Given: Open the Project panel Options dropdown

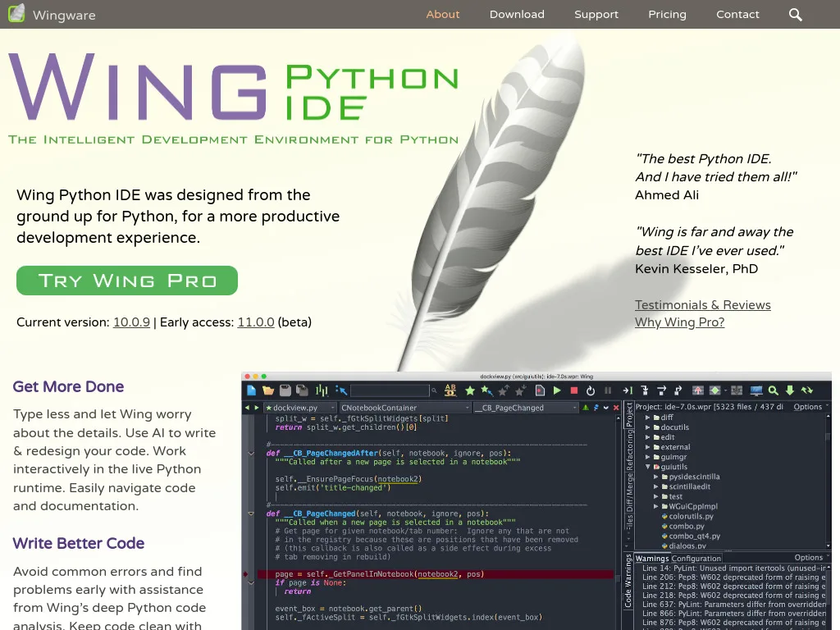Looking at the screenshot, I should click(808, 407).
